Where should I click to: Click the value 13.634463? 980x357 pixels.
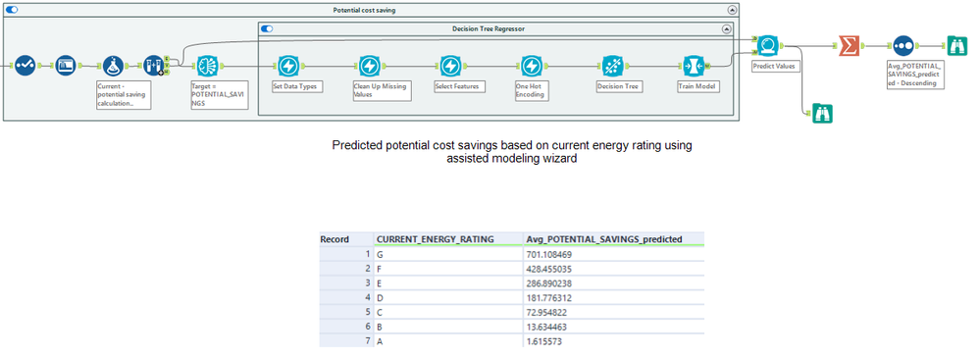pos(547,327)
